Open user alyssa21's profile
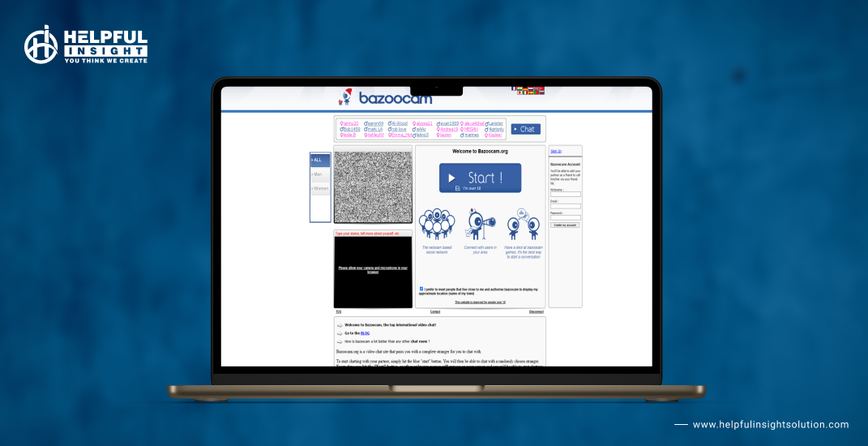The height and width of the screenshot is (446, 868). [425, 123]
